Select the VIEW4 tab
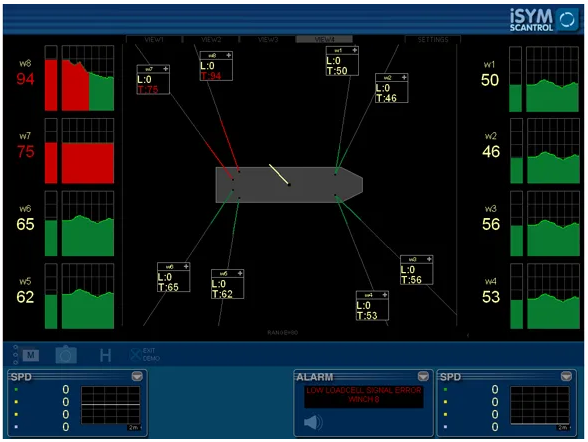This screenshot has width=588, height=442. [324, 39]
